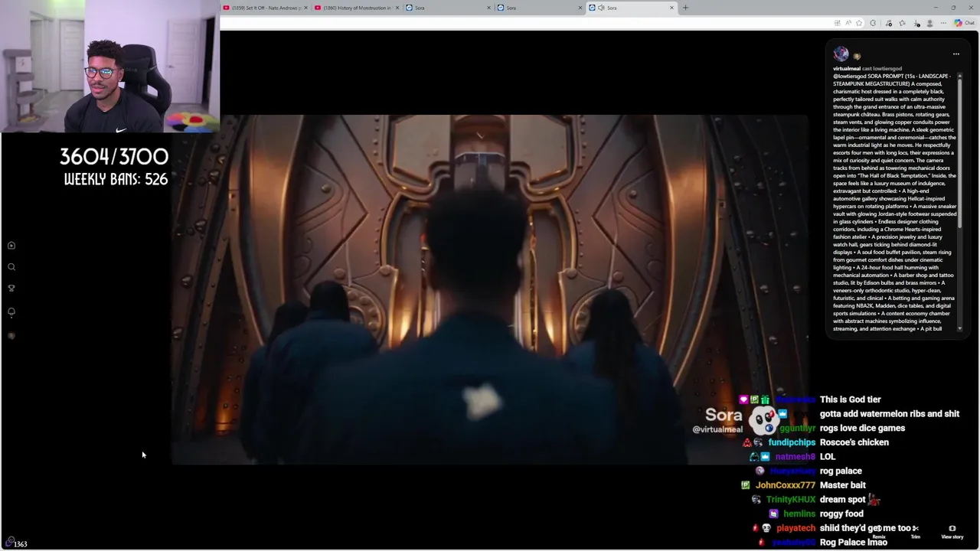Open the browser settings and more menu
980x551 pixels.
point(944,23)
